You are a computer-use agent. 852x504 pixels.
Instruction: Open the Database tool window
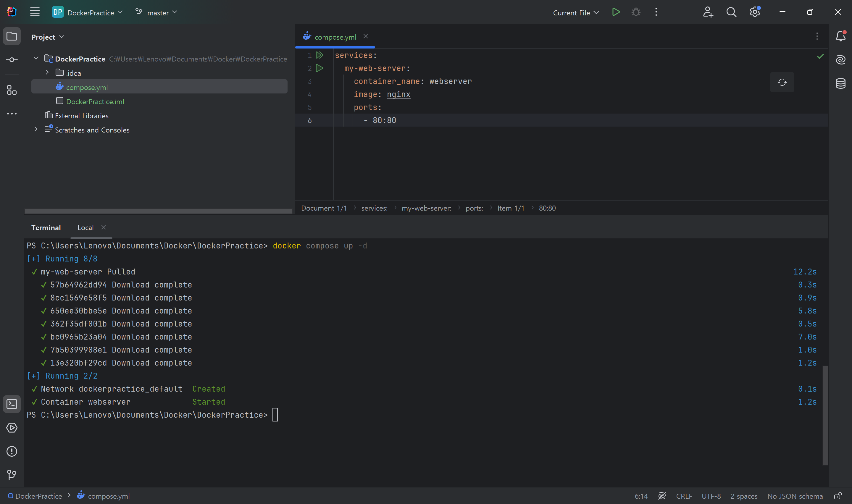click(x=840, y=83)
